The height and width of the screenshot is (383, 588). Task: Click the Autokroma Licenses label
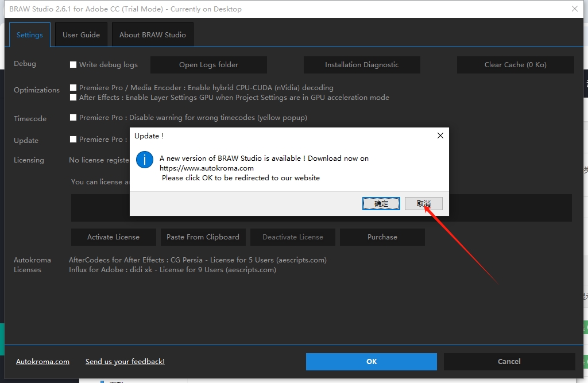click(32, 265)
